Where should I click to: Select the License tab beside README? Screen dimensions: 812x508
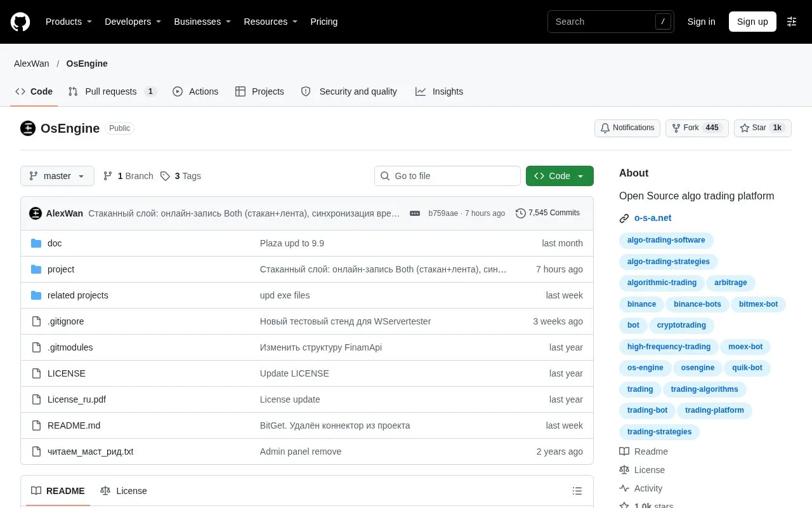coord(124,491)
